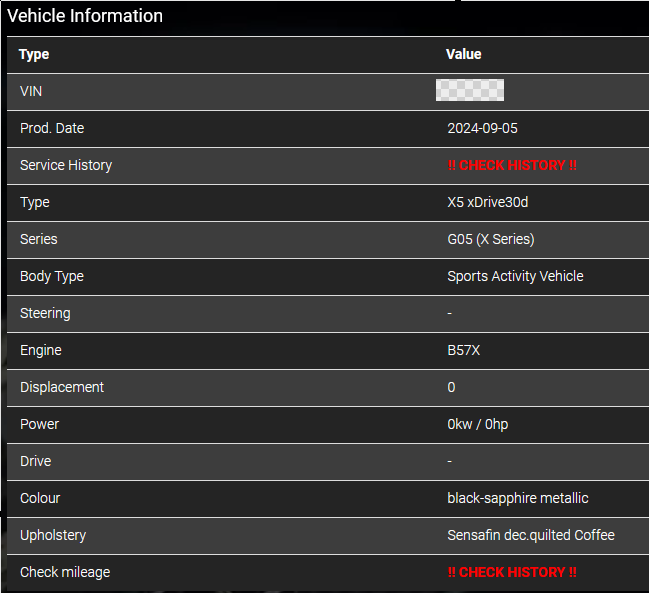Viewport: 649px width, 593px height.
Task: Select the Sensafin dec.quilted Coffee value
Action: (x=531, y=535)
